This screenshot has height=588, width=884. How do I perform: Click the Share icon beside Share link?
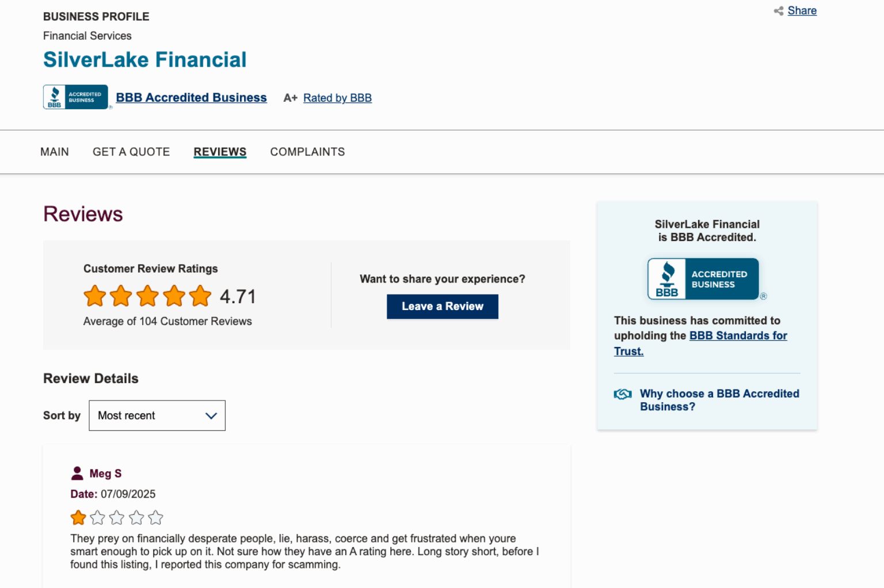[778, 10]
